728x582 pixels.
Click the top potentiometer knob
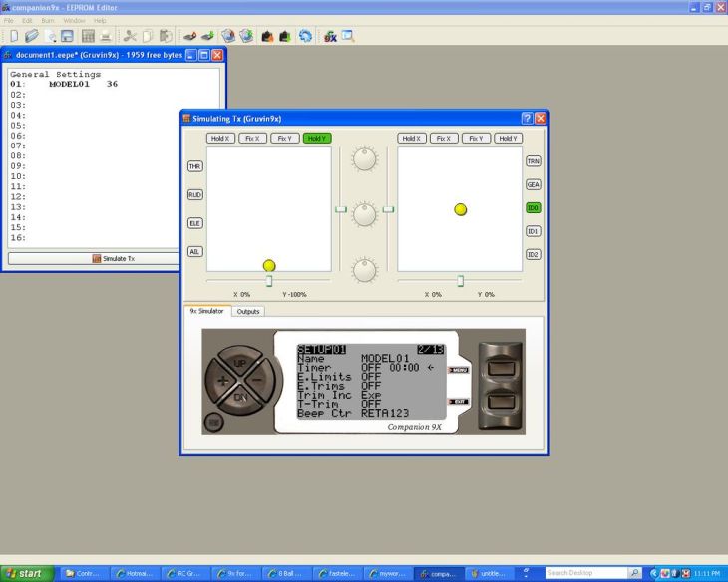(x=364, y=158)
